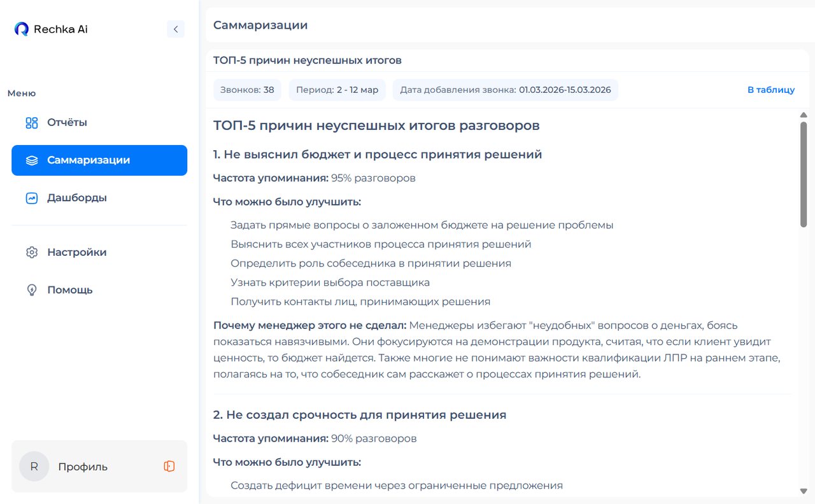Viewport: 815px width, 504px height.
Task: Select the Саммаризации menu item
Action: pyautogui.click(x=99, y=160)
